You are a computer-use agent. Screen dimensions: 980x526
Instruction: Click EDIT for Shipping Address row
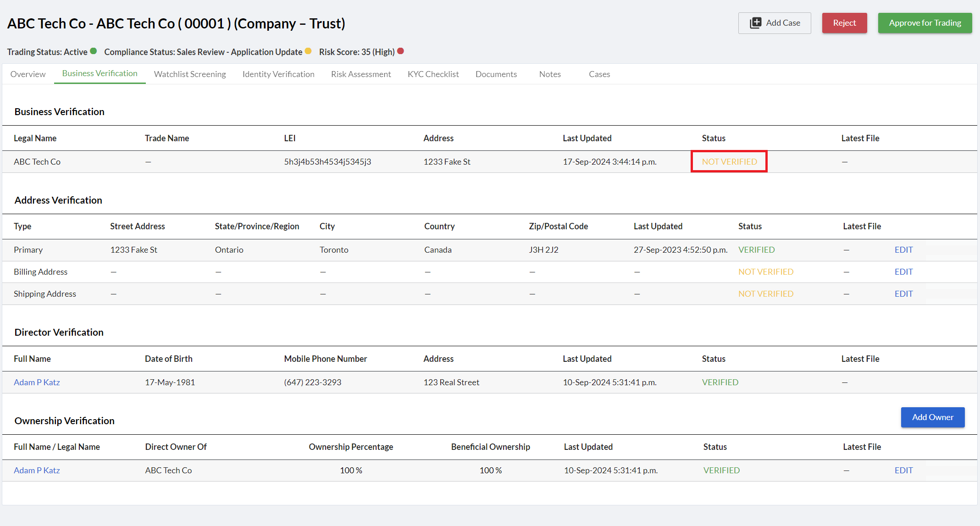point(903,294)
